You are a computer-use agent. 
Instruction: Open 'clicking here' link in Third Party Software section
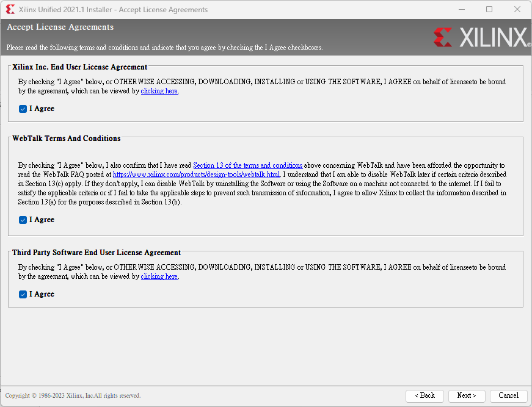(x=159, y=276)
